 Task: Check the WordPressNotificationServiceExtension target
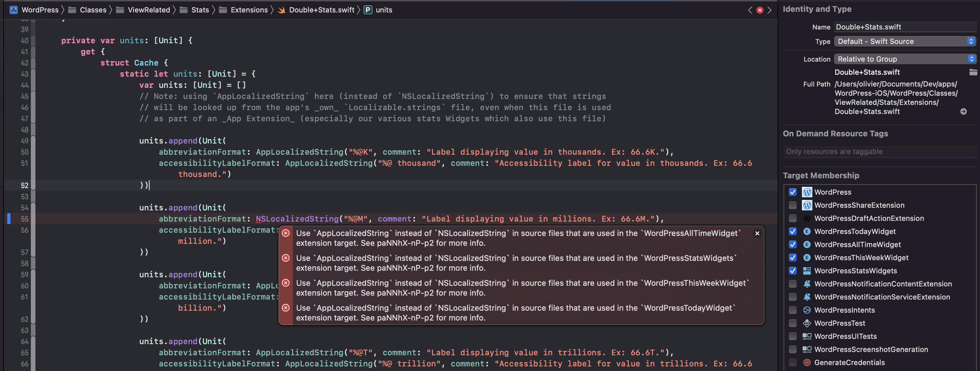[x=792, y=297]
